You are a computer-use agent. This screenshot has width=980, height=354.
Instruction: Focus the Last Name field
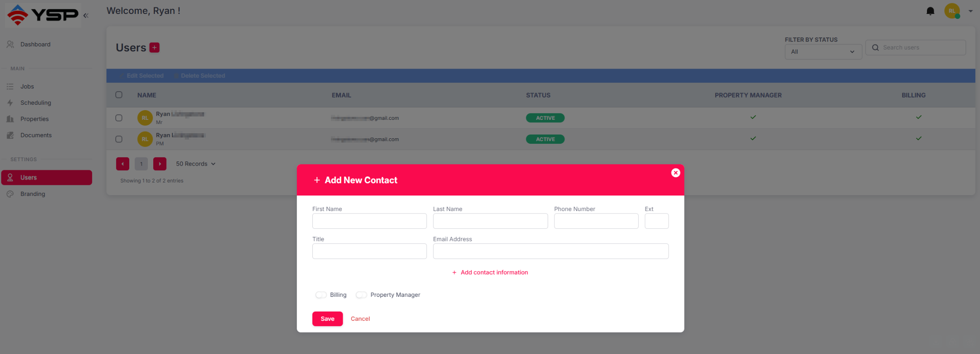[x=490, y=221]
